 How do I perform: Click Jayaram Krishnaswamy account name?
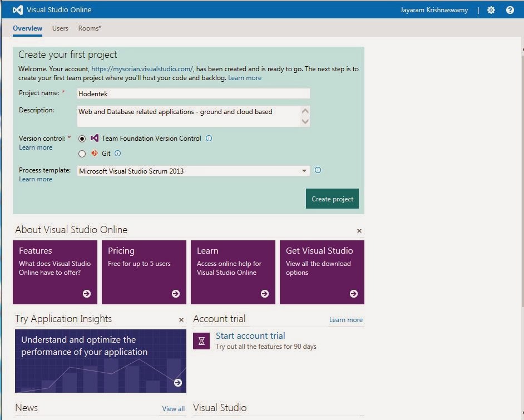click(434, 10)
